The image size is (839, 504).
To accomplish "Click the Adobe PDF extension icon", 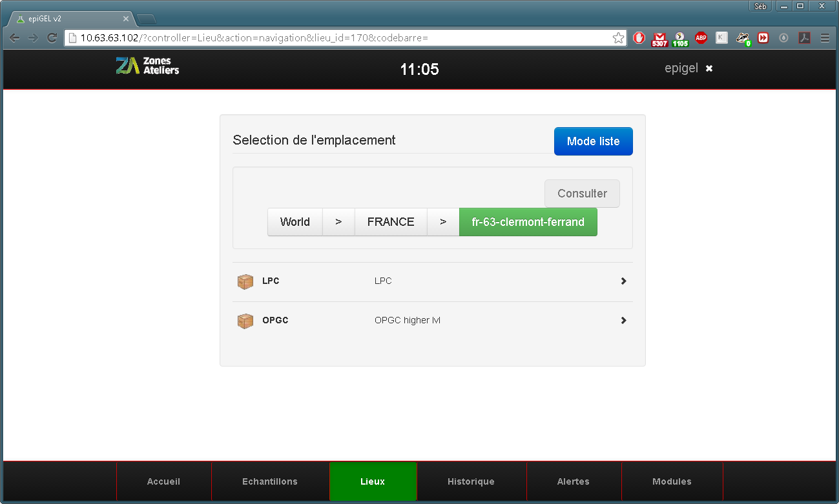I will click(x=804, y=38).
